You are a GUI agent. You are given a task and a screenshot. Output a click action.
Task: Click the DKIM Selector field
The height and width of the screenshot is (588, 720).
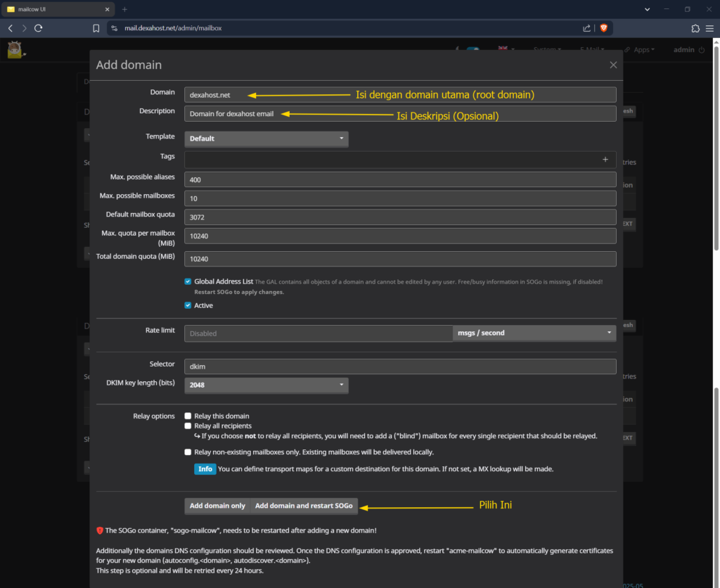(x=400, y=366)
